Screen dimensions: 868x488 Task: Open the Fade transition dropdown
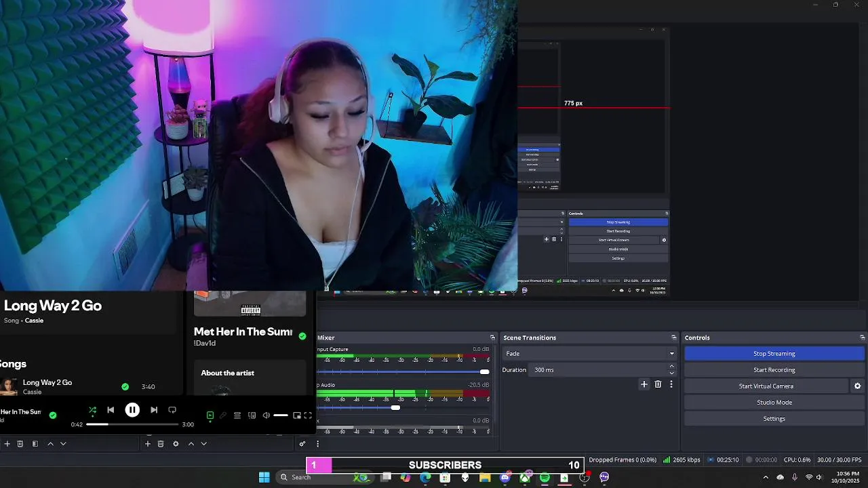(x=589, y=353)
